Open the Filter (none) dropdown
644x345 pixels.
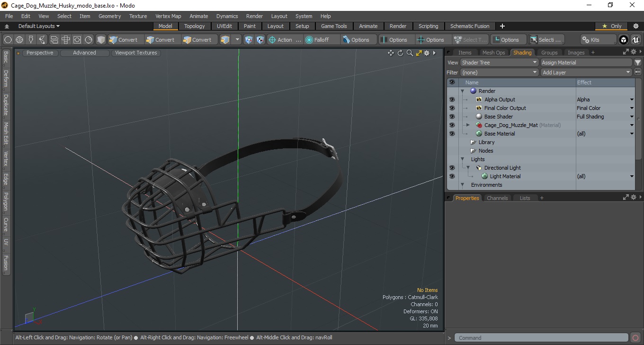point(500,73)
